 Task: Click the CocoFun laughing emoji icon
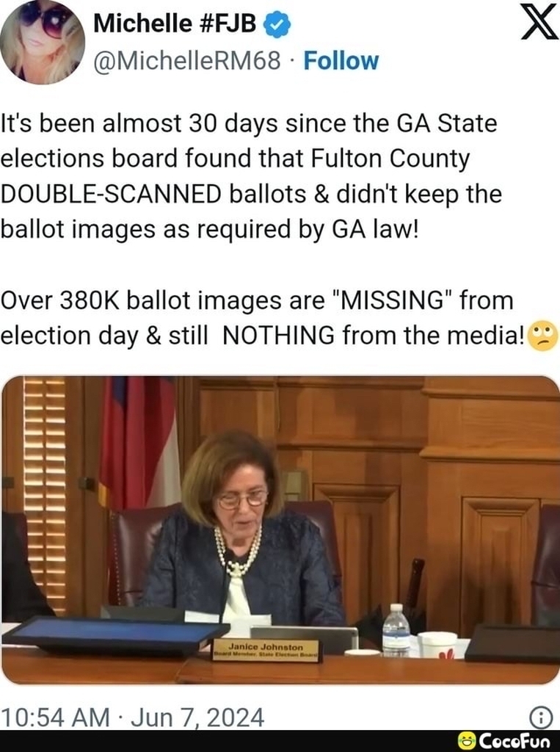tap(467, 741)
